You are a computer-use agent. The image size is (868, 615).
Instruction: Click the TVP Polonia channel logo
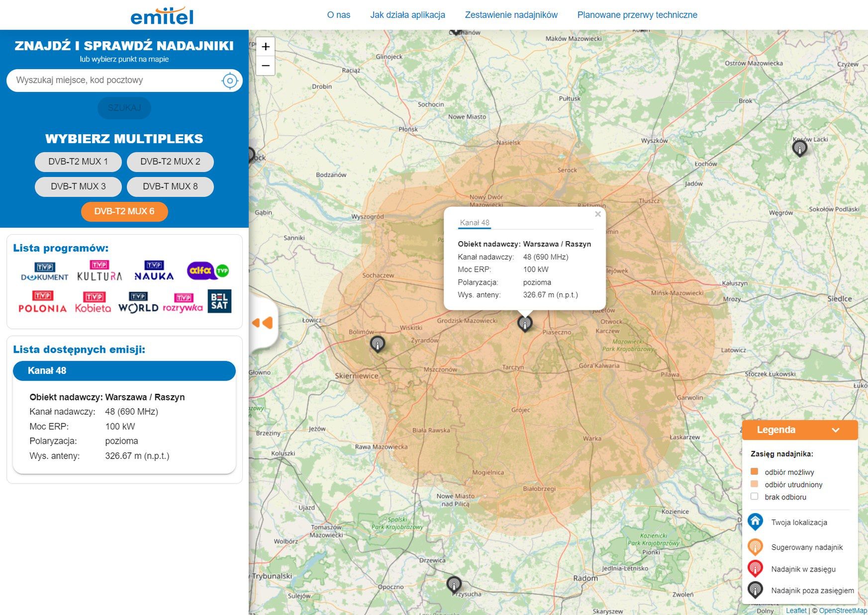pyautogui.click(x=42, y=302)
